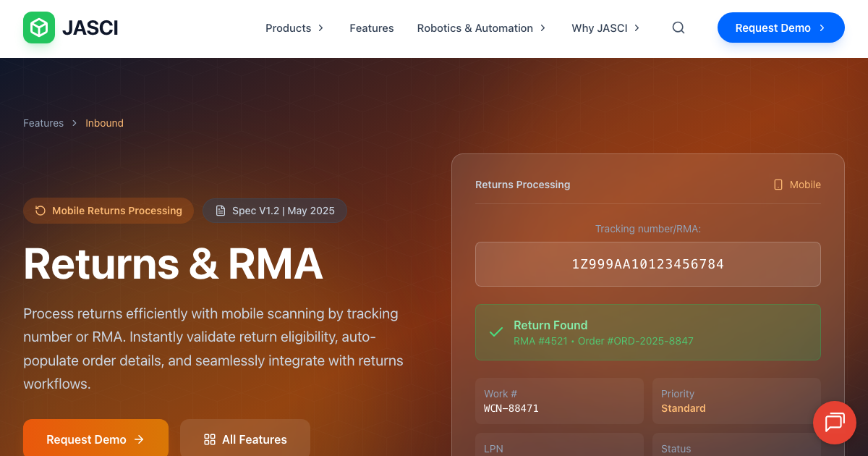The image size is (868, 456).
Task: Click Work # value WCN-88471
Action: click(x=511, y=408)
